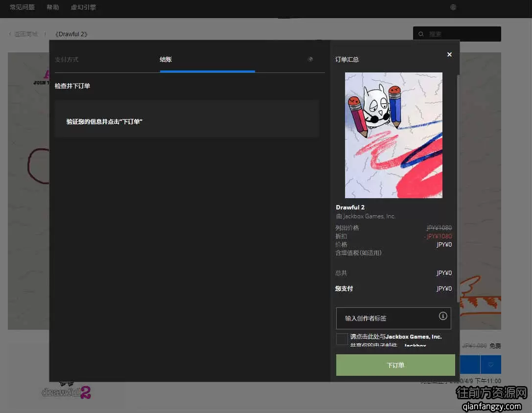This screenshot has width=532, height=413.
Task: Open the 帮助 help menu item
Action: [x=52, y=7]
